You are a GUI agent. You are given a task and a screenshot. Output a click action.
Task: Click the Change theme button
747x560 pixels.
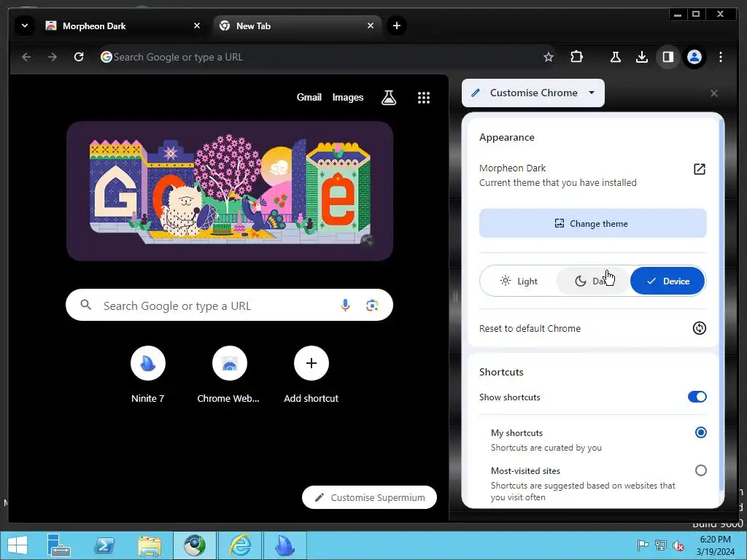[x=592, y=223]
